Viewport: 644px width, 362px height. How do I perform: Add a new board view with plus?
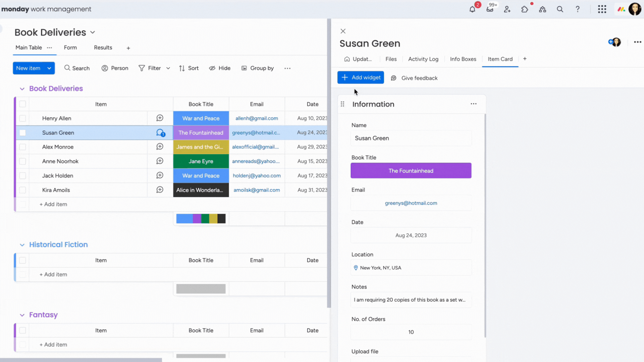click(x=128, y=48)
